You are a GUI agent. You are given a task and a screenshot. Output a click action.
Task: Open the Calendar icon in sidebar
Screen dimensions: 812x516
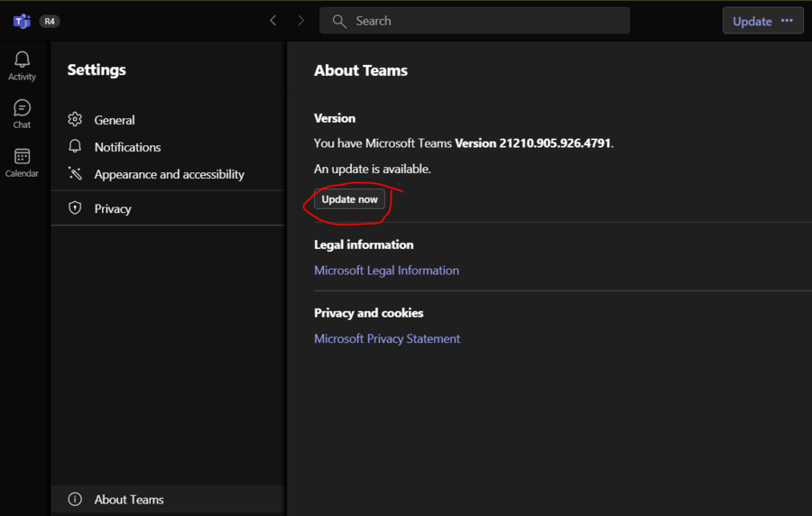(x=22, y=157)
